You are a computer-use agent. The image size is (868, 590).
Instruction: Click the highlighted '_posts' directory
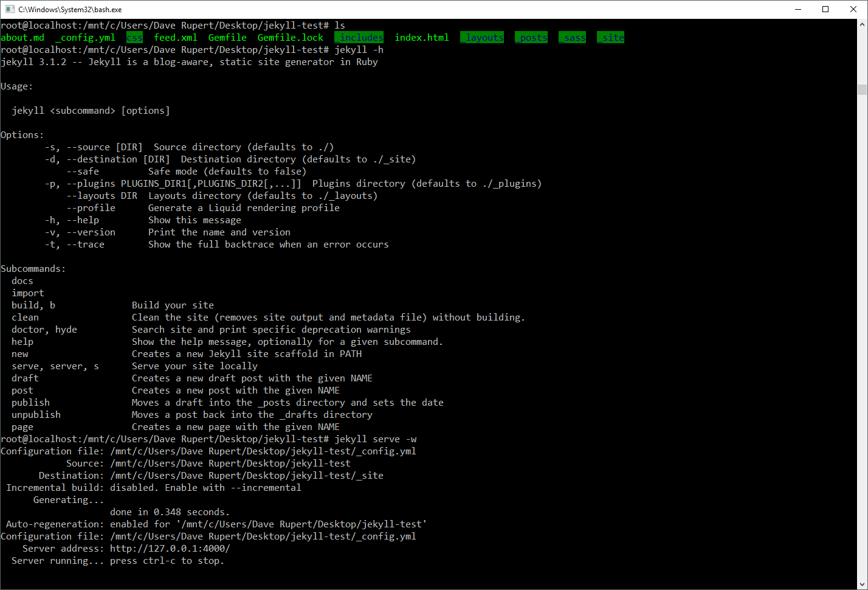point(531,38)
